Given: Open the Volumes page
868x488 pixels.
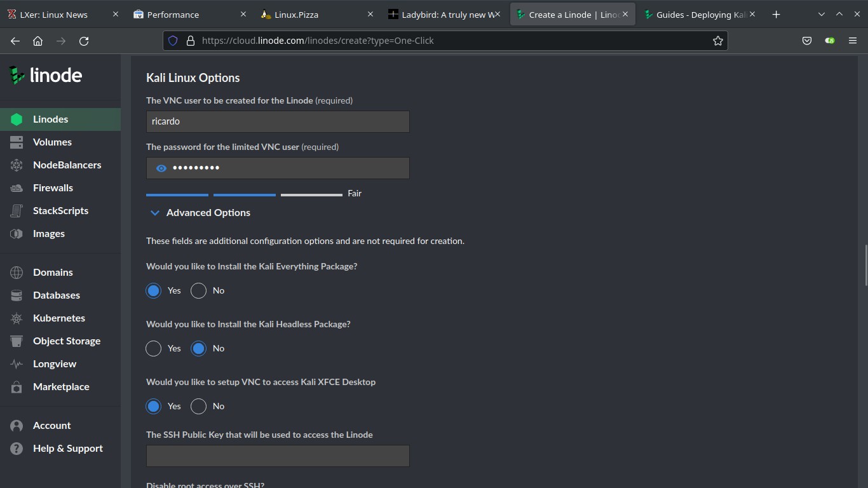Looking at the screenshot, I should pos(60,142).
